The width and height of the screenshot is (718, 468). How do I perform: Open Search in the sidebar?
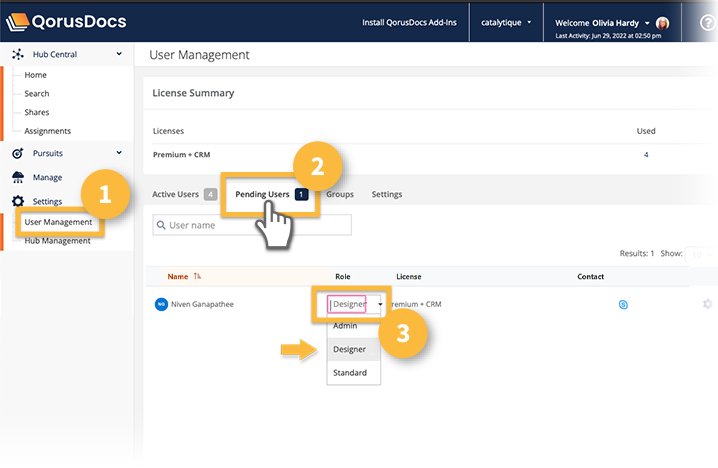[37, 93]
